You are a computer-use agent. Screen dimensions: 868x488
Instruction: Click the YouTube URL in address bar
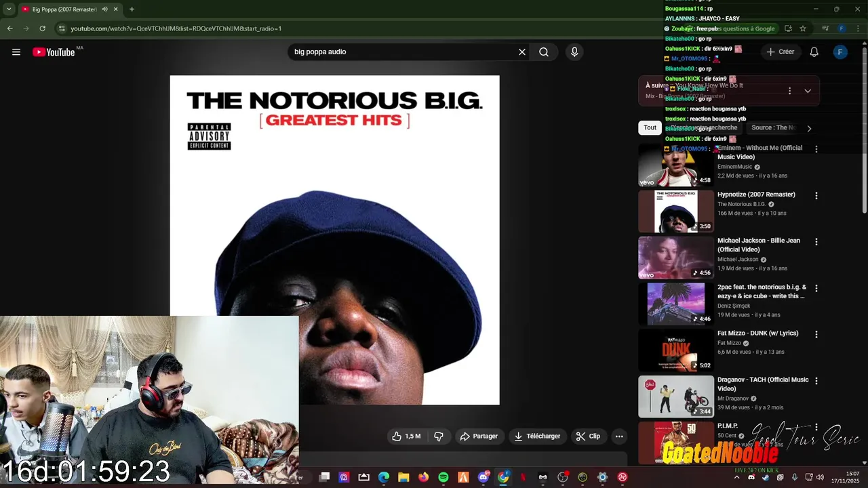[176, 28]
